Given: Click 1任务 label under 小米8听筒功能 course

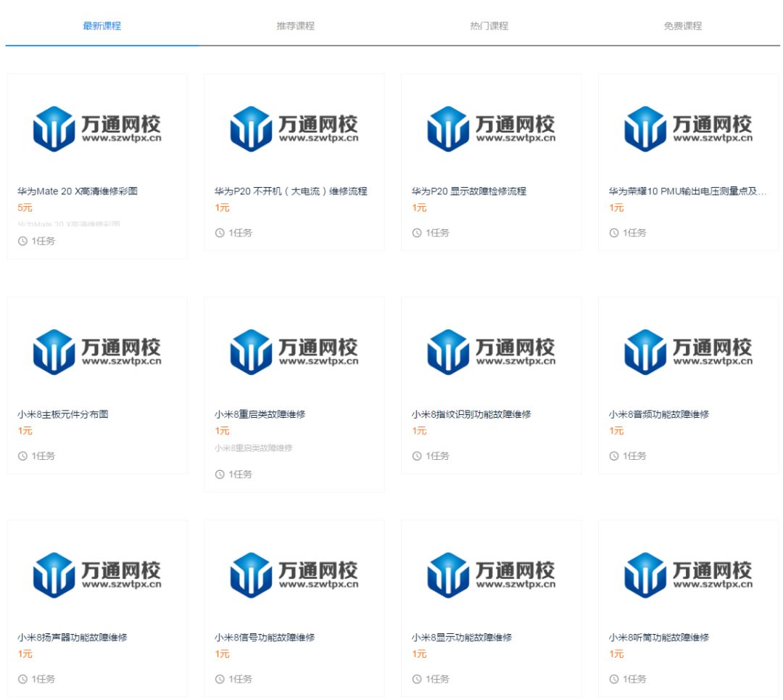Looking at the screenshot, I should 634,679.
